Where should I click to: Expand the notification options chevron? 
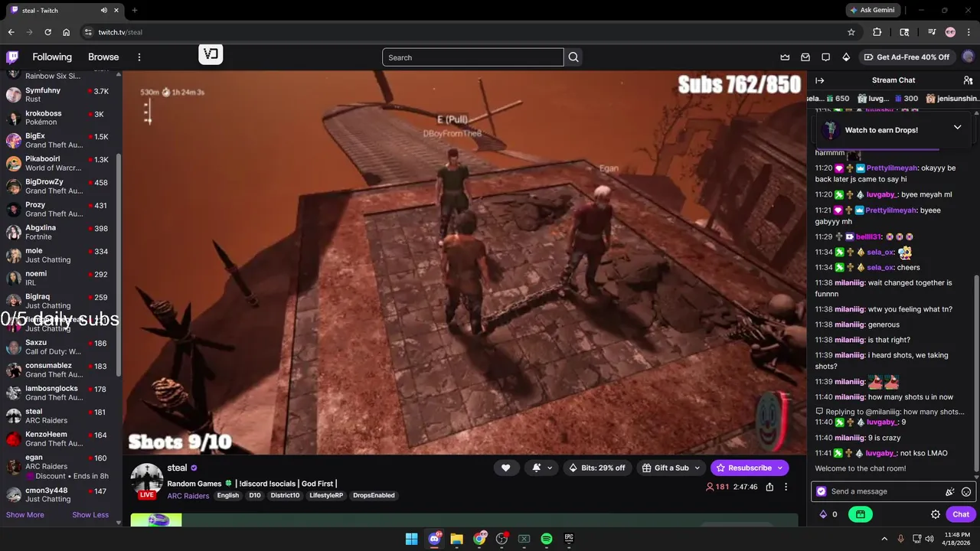(550, 468)
